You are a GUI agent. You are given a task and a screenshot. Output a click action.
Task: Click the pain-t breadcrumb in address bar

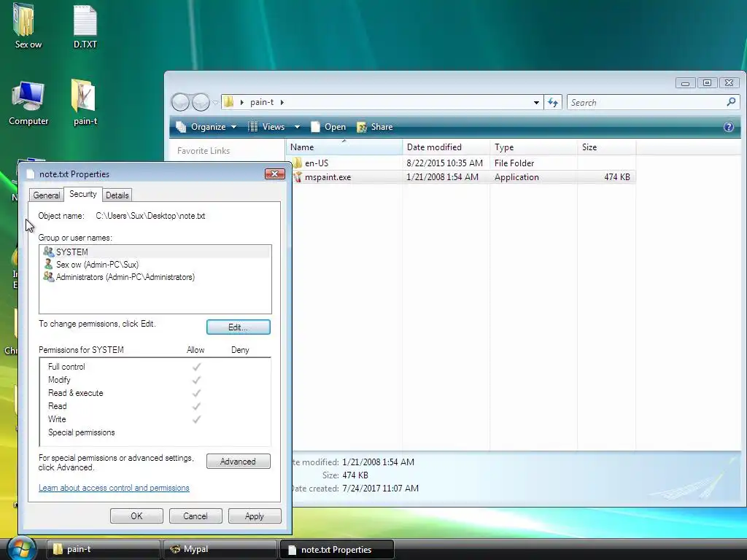262,102
